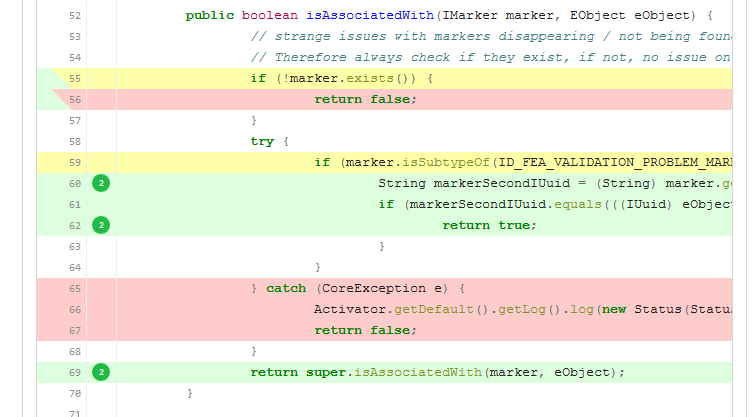
Task: Click the 'return super.isAssociatedWith' line
Action: tap(437, 372)
